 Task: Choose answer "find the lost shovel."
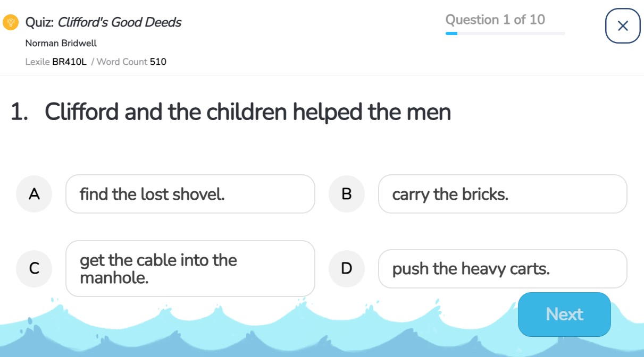[190, 194]
